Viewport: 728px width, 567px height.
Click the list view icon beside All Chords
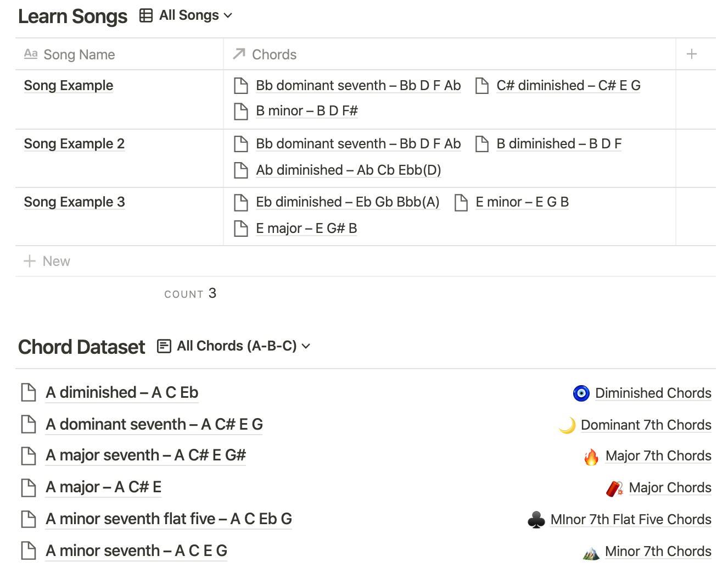pyautogui.click(x=164, y=346)
